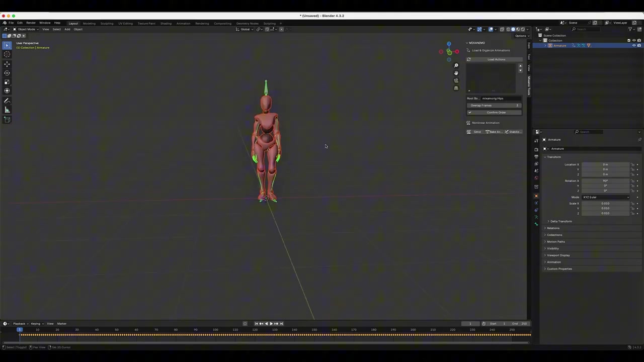
Task: Select the Rotate tool
Action: [x=7, y=73]
